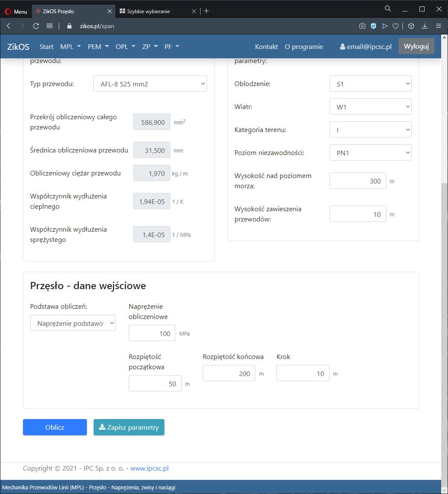448x494 pixels.
Task: Click the ad blocker shield icon
Action: coord(373,26)
